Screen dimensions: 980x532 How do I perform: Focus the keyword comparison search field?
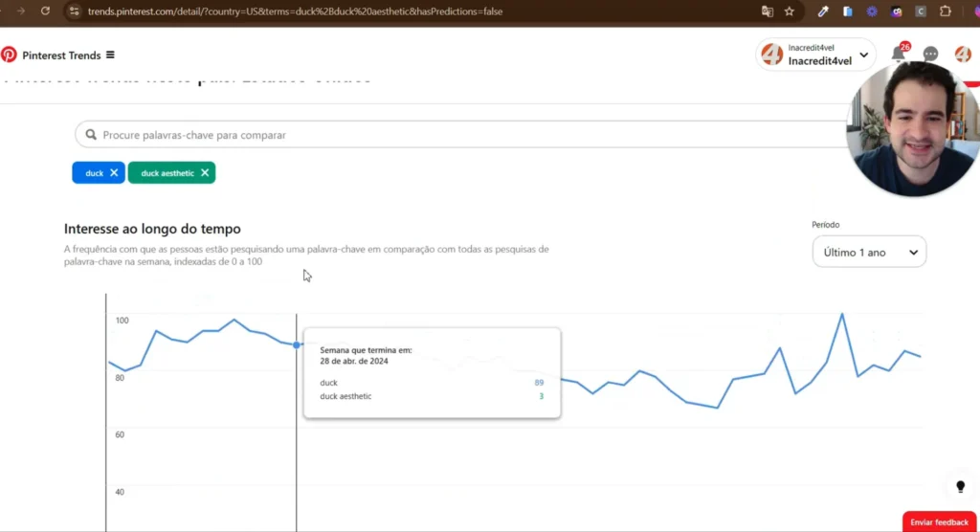[462, 134]
